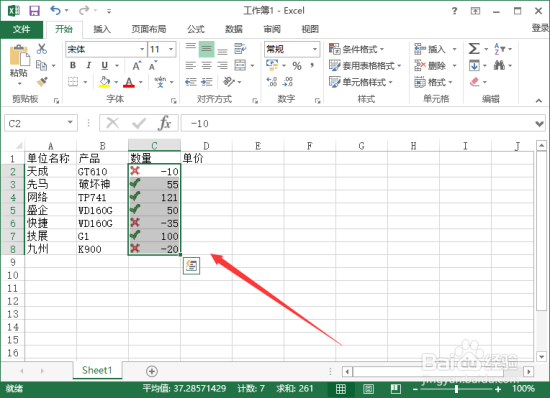Click Decrease Decimal icon
This screenshot has height=398, width=550.
point(288,82)
